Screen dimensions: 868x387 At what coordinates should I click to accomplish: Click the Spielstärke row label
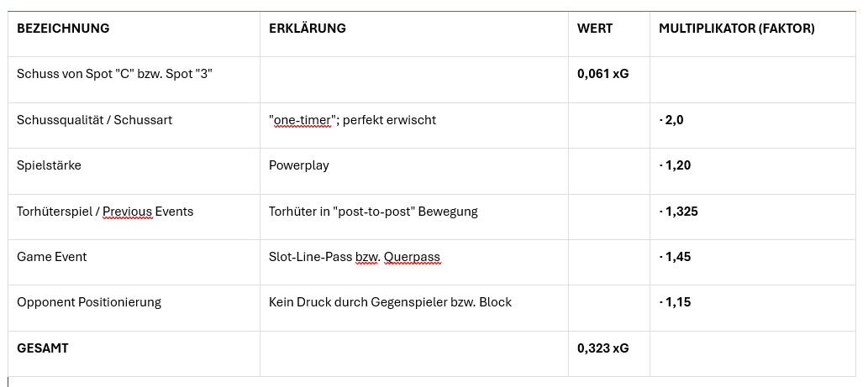tap(49, 165)
